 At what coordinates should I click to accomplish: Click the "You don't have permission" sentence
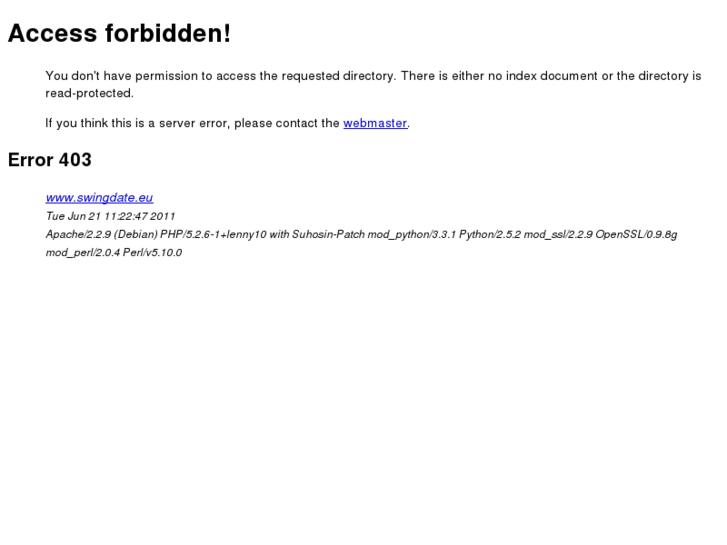pyautogui.click(x=221, y=76)
